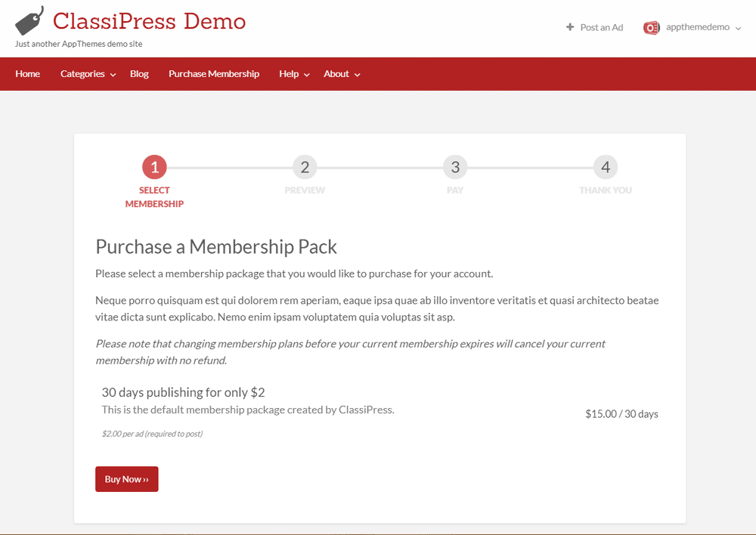Select the 30 days publishing package title
756x535 pixels.
pyautogui.click(x=183, y=392)
